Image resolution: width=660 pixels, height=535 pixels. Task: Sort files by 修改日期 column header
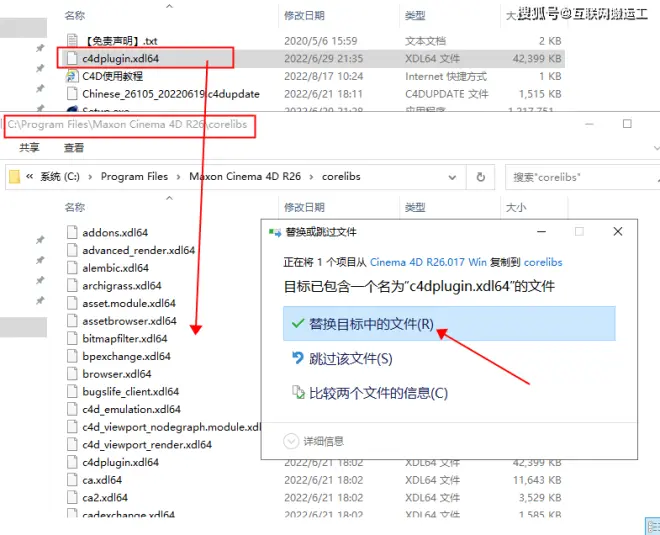tap(304, 207)
